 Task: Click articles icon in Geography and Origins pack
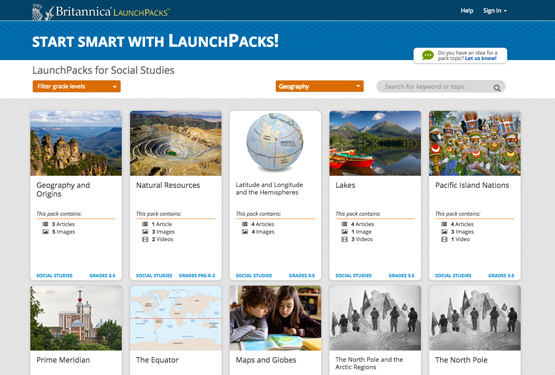click(45, 224)
